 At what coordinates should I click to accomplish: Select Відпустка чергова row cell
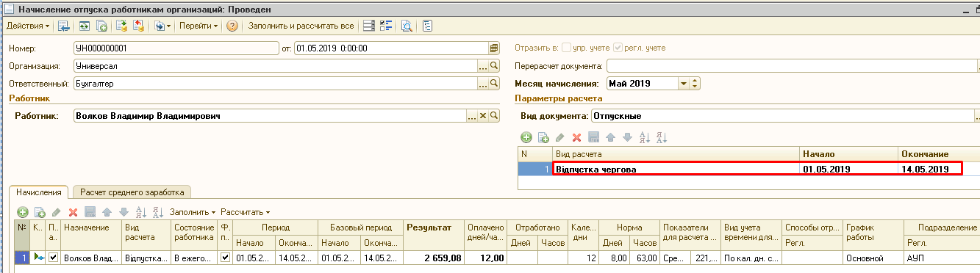[x=676, y=169]
